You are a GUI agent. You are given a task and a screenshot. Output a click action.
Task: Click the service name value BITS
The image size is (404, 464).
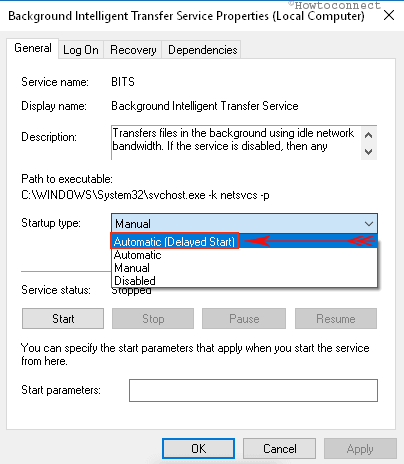coord(123,82)
